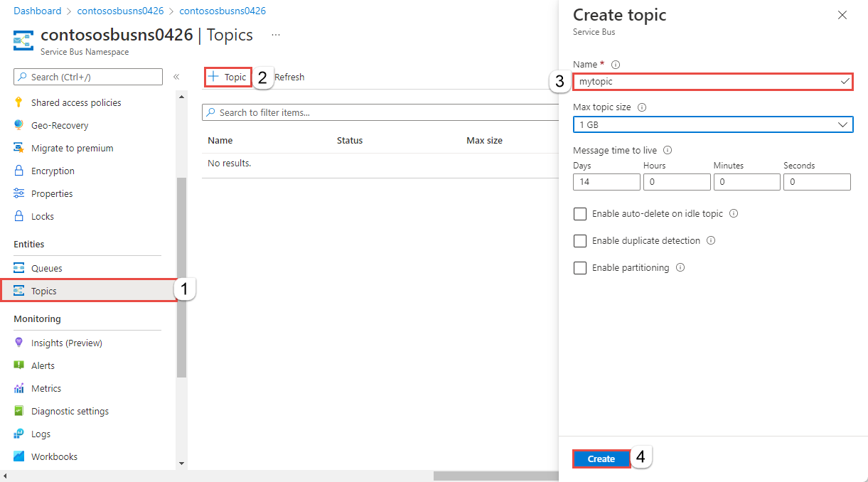
Task: Go to Dashboard breadcrumb link
Action: (37, 11)
